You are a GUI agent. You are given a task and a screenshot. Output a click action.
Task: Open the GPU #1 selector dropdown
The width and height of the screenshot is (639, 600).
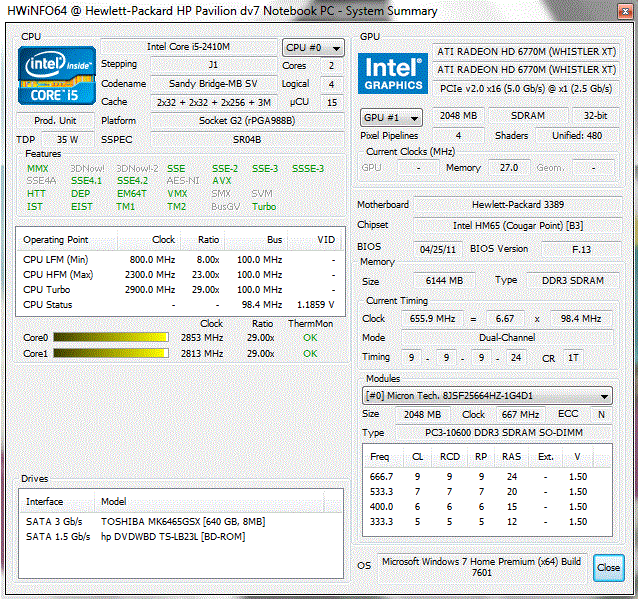pyautogui.click(x=391, y=118)
